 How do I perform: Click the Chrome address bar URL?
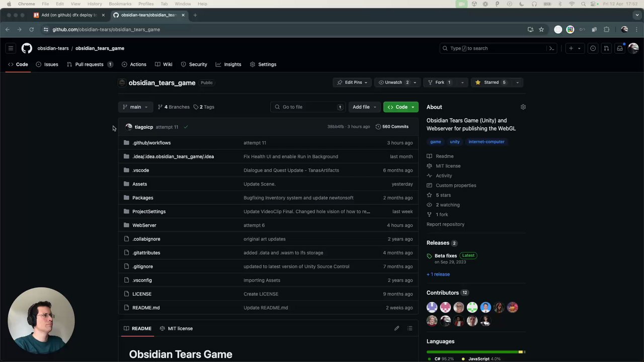106,30
